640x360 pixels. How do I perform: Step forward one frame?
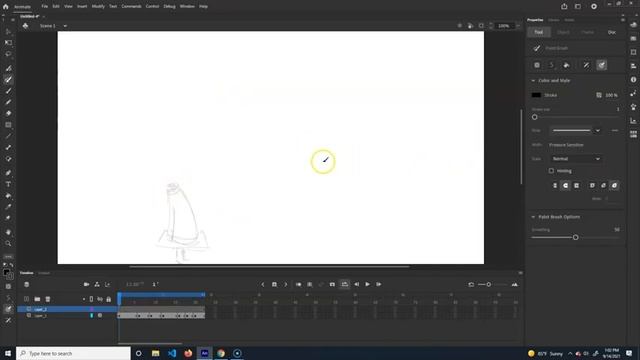click(379, 284)
